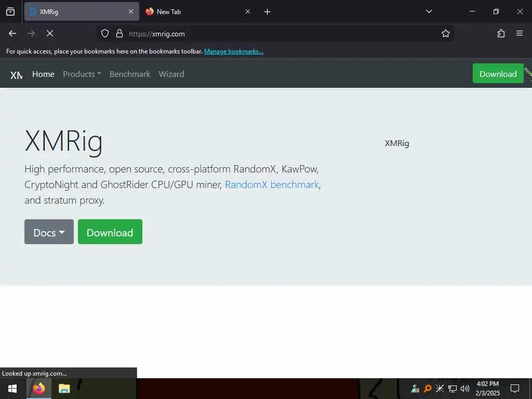Follow the RandomX benchmark link
Screen dimensions: 532x399
click(x=272, y=184)
